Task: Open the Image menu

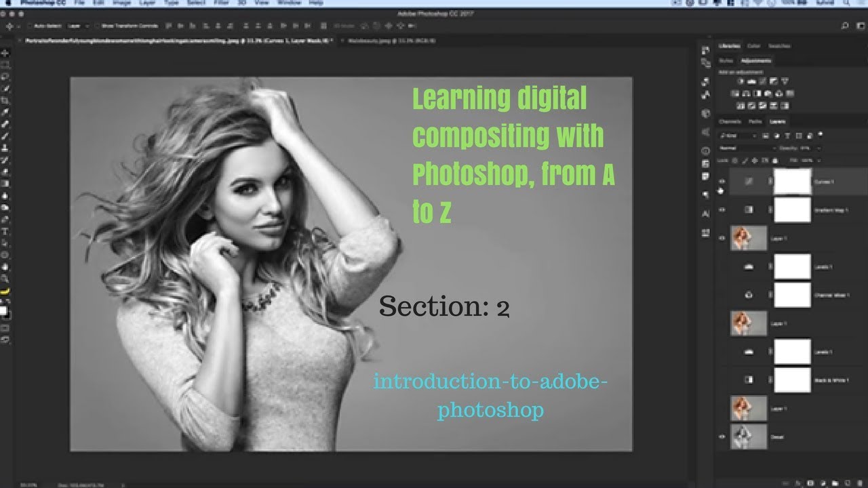Action: (122, 3)
